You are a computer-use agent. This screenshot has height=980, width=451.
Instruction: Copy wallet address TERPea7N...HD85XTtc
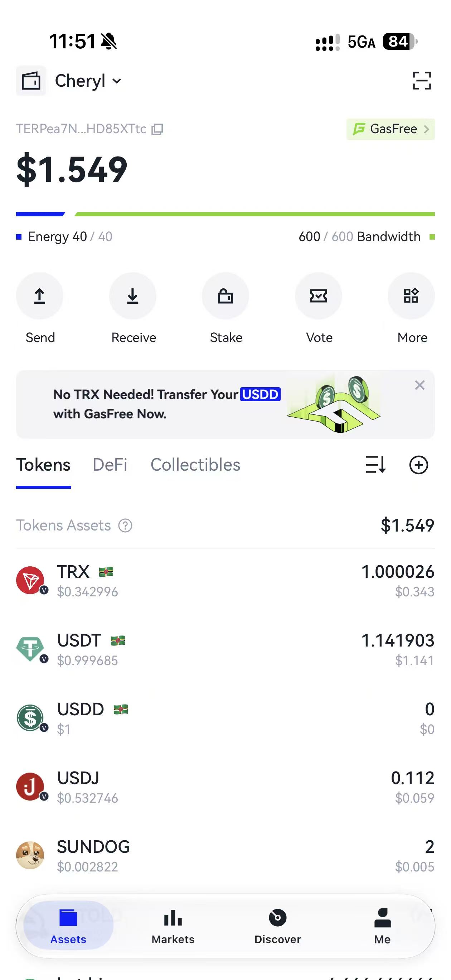pos(157,129)
